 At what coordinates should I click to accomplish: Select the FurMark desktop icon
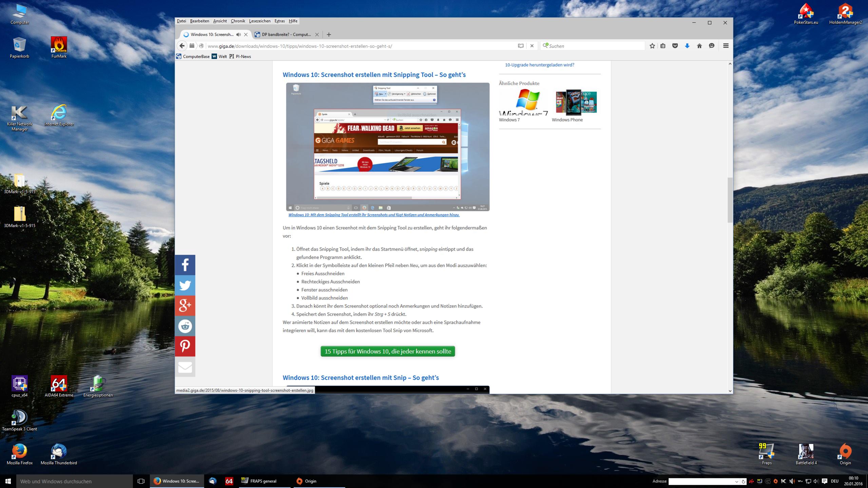pos(59,47)
